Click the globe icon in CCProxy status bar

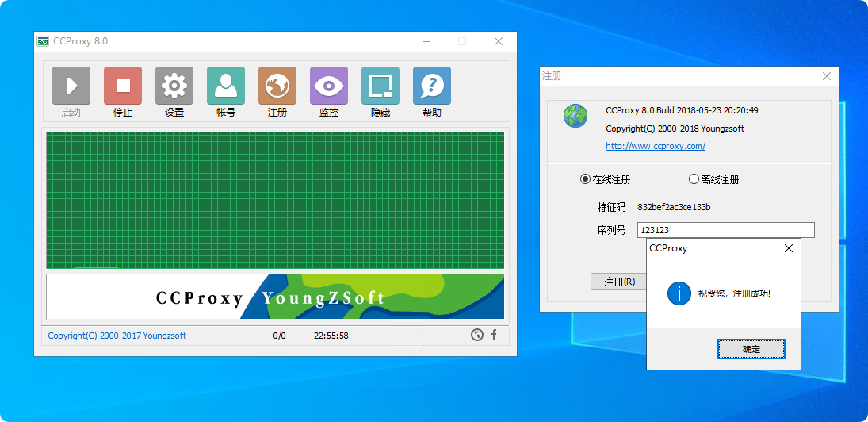(477, 335)
